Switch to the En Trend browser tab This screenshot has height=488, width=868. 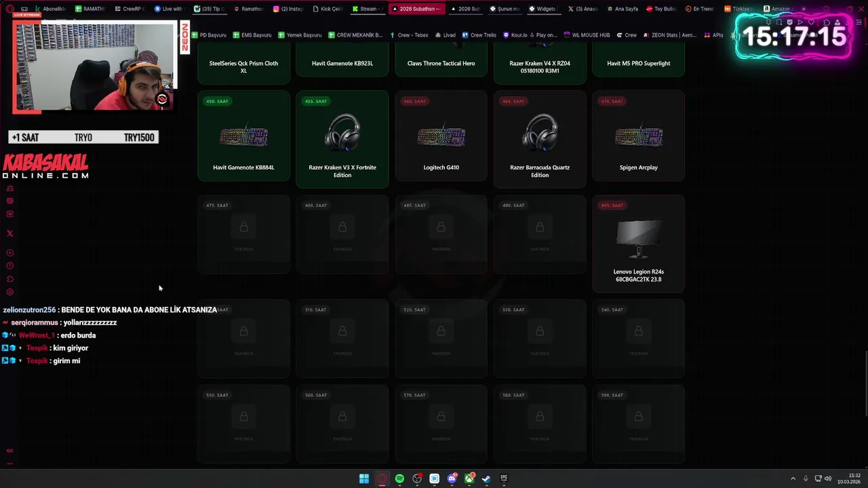click(x=700, y=9)
